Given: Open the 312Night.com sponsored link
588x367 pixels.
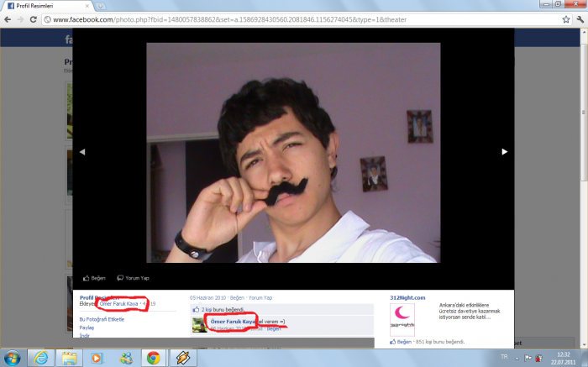Looking at the screenshot, I should (407, 297).
